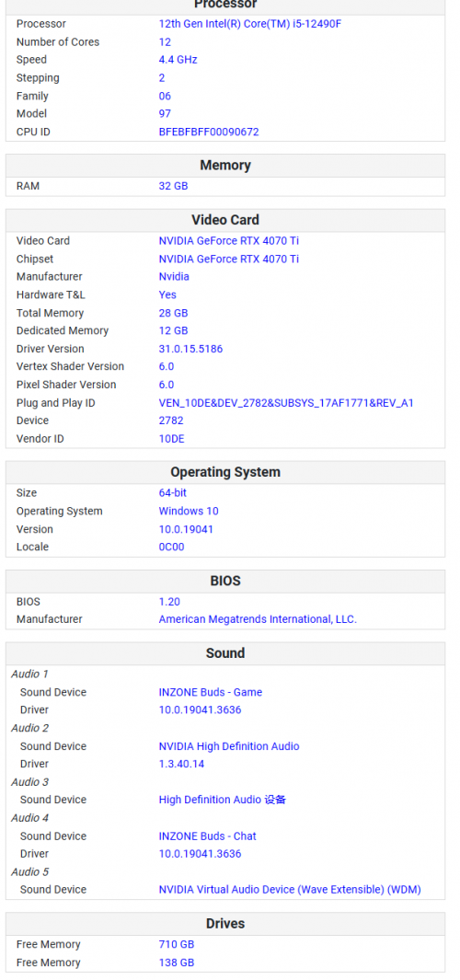Click the Video Card section header
The width and height of the screenshot is (460, 980).
pyautogui.click(x=225, y=220)
